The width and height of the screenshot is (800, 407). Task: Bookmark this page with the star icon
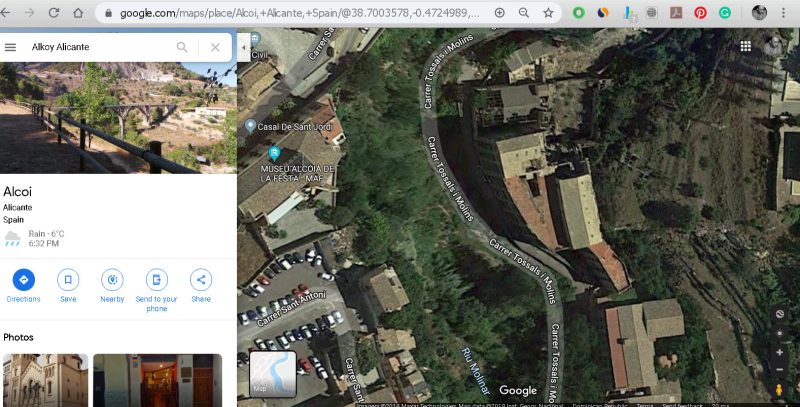tap(548, 13)
